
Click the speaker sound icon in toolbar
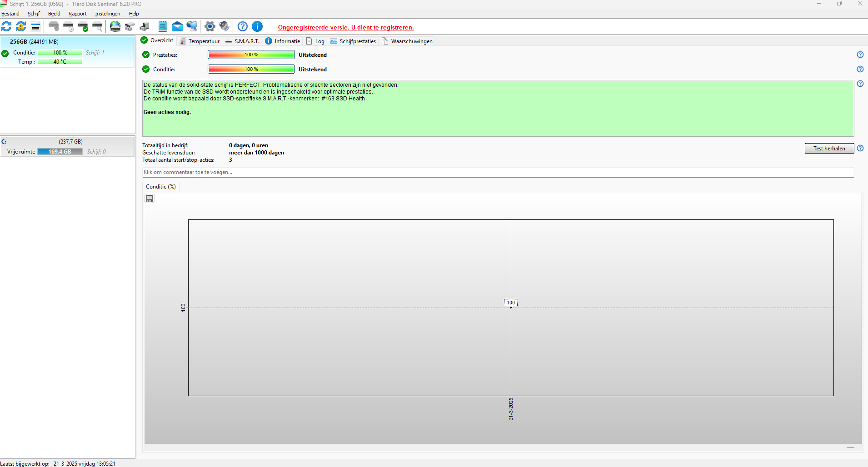224,26
